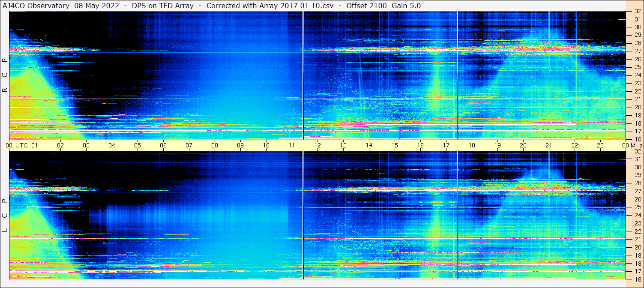Image resolution: width=644 pixels, height=288 pixels.
Task: Click the 'R C P' vertical panel label
Action: click(5, 75)
